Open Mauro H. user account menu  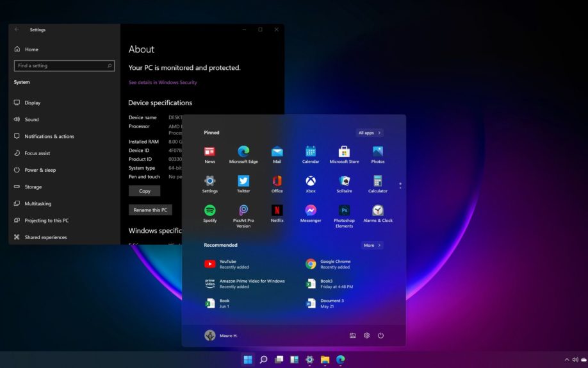[x=221, y=335]
